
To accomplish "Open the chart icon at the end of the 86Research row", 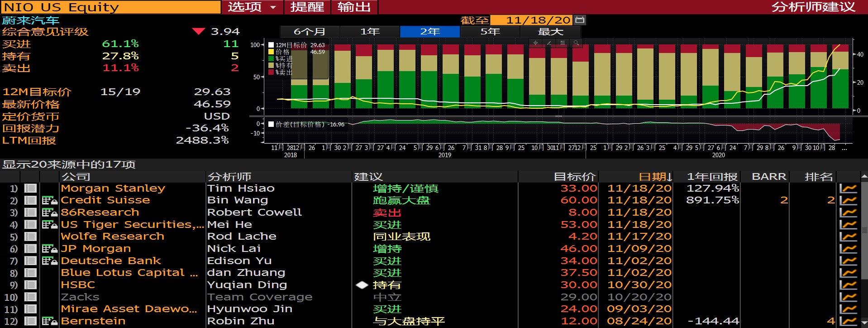I will [848, 212].
